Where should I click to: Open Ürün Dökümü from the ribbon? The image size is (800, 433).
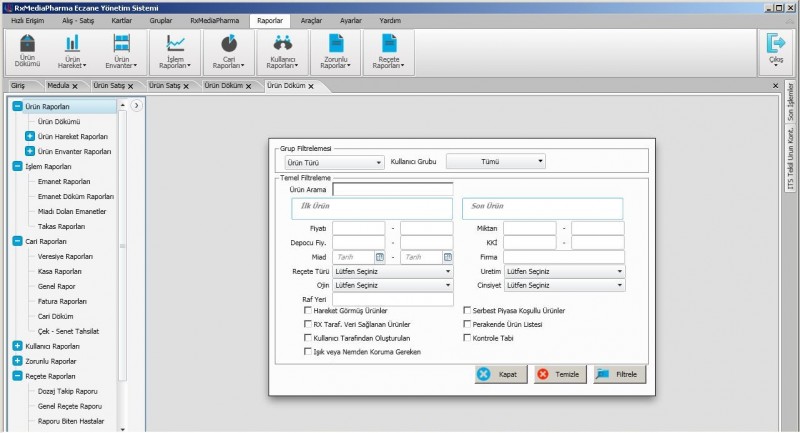(x=29, y=44)
